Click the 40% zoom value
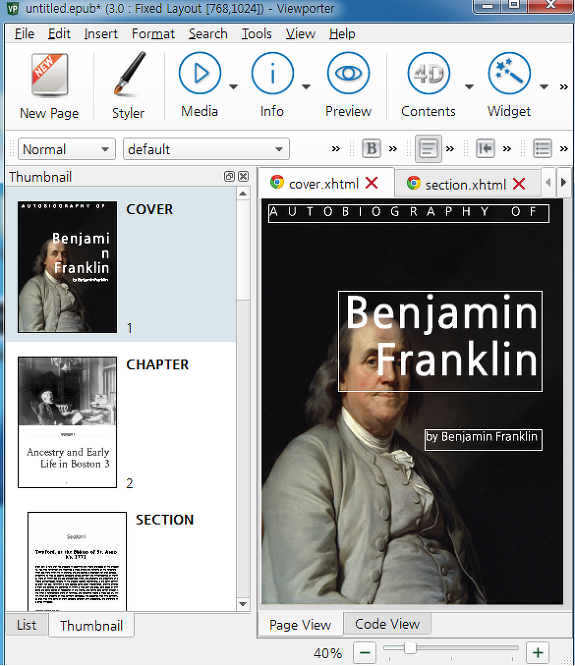575x666 pixels. pos(327,652)
